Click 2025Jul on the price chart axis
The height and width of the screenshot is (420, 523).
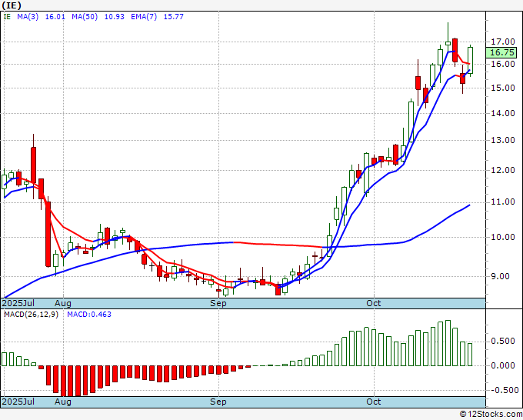18,303
